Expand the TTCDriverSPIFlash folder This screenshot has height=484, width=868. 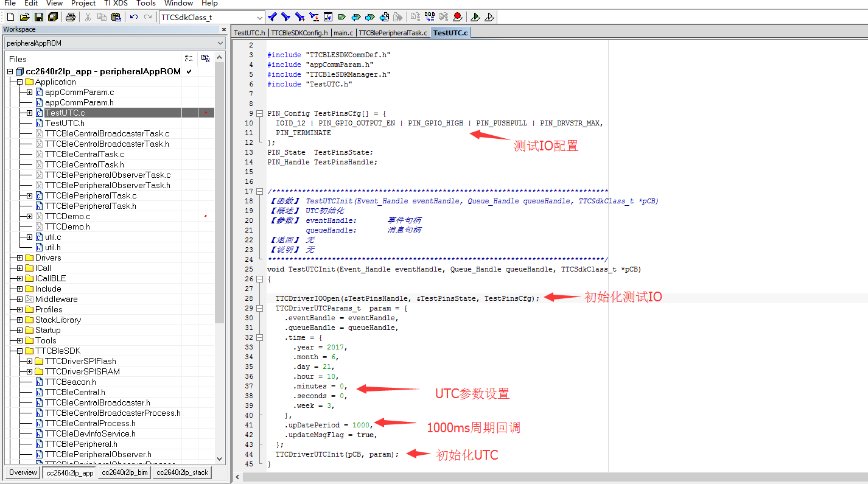(x=29, y=362)
